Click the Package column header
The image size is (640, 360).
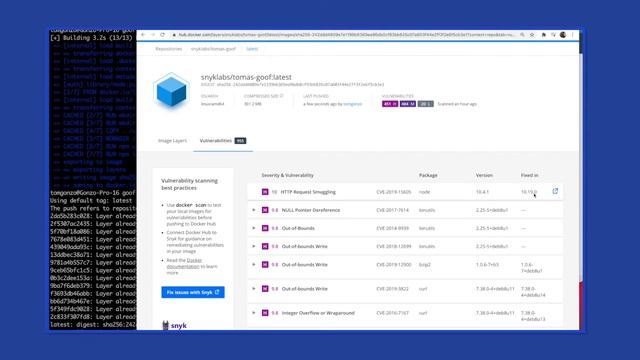[428, 175]
